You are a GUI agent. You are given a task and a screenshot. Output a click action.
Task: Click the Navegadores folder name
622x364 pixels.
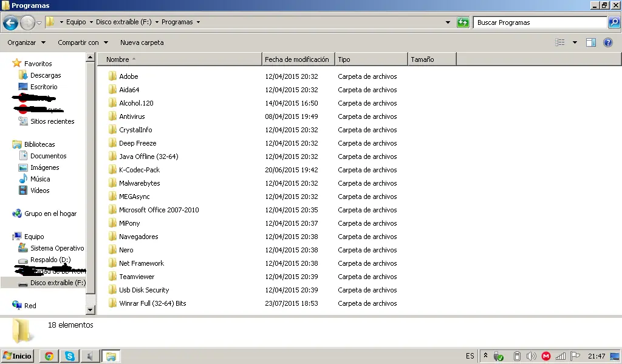tap(138, 237)
